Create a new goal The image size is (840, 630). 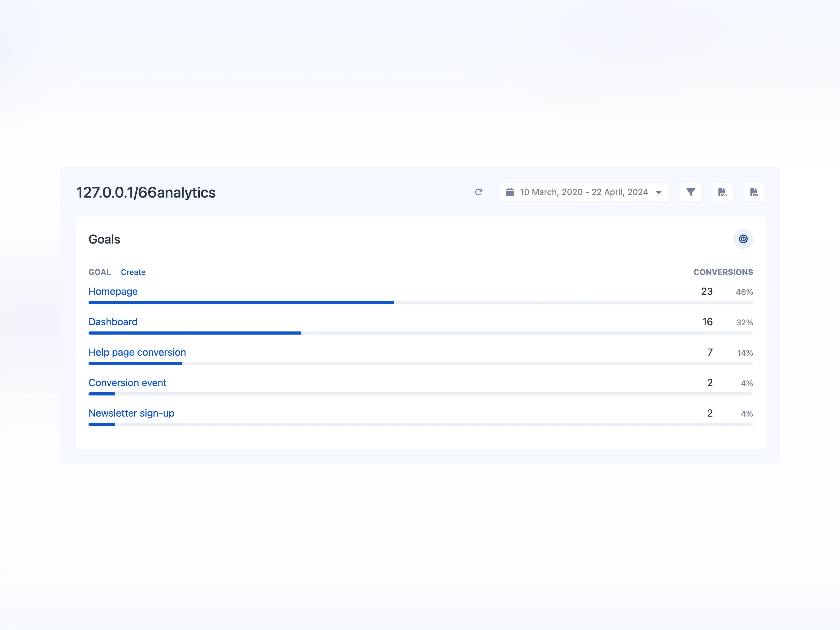pos(133,272)
